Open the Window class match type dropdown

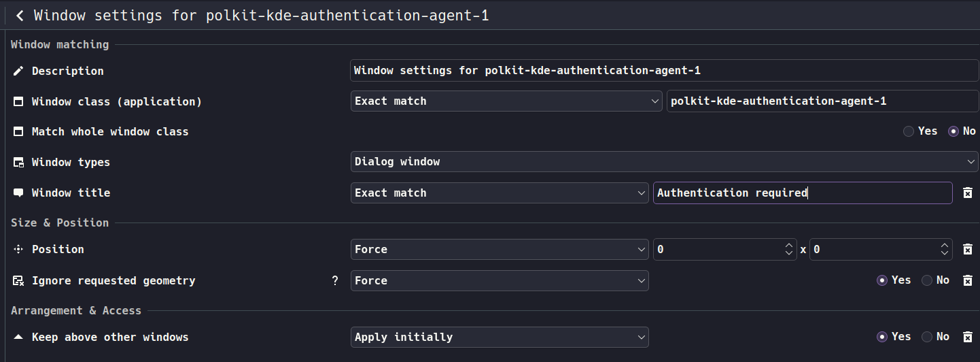(506, 101)
